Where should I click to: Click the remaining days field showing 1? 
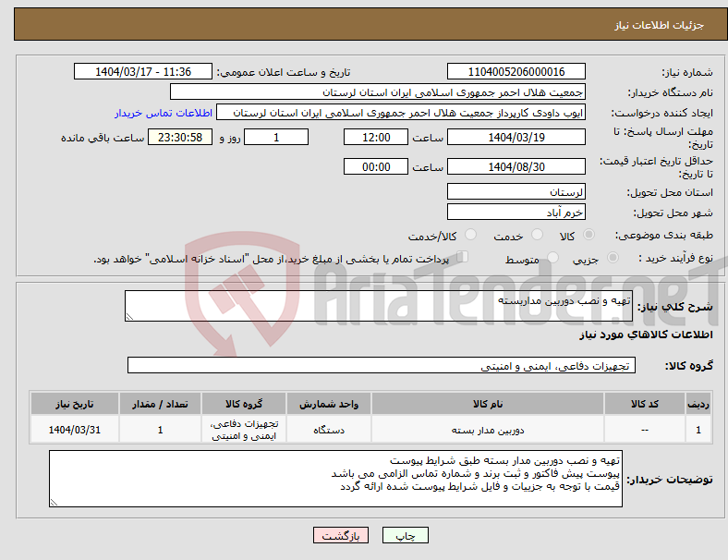tap(276, 137)
